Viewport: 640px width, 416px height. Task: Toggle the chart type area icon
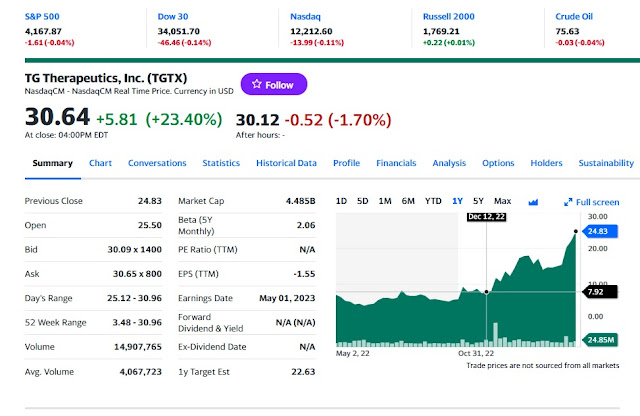click(x=533, y=202)
